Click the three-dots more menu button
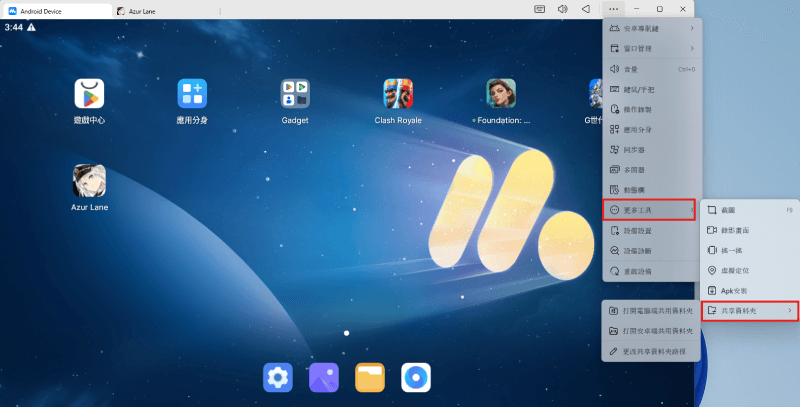Screen dimensions: 800x407 [613, 9]
